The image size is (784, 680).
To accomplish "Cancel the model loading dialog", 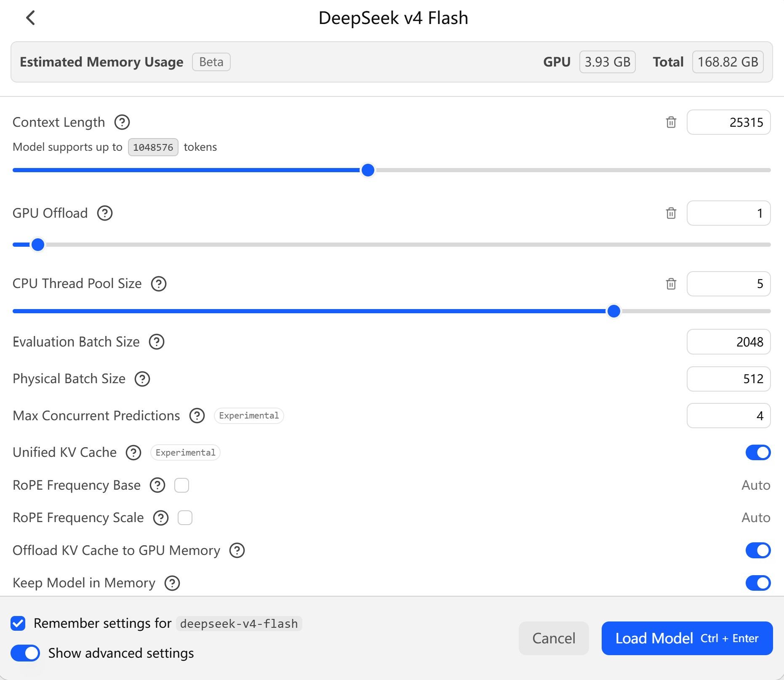I will point(554,638).
